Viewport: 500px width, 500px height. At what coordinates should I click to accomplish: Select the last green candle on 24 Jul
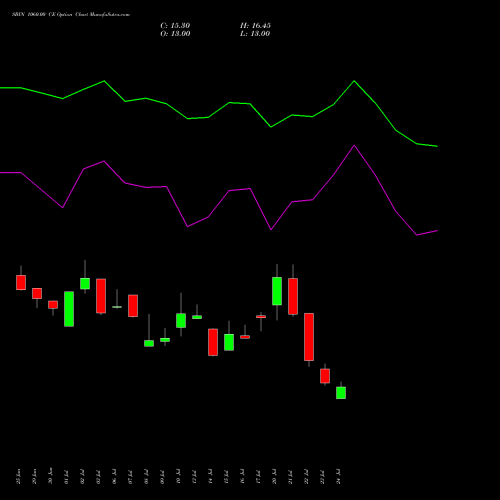tap(341, 393)
